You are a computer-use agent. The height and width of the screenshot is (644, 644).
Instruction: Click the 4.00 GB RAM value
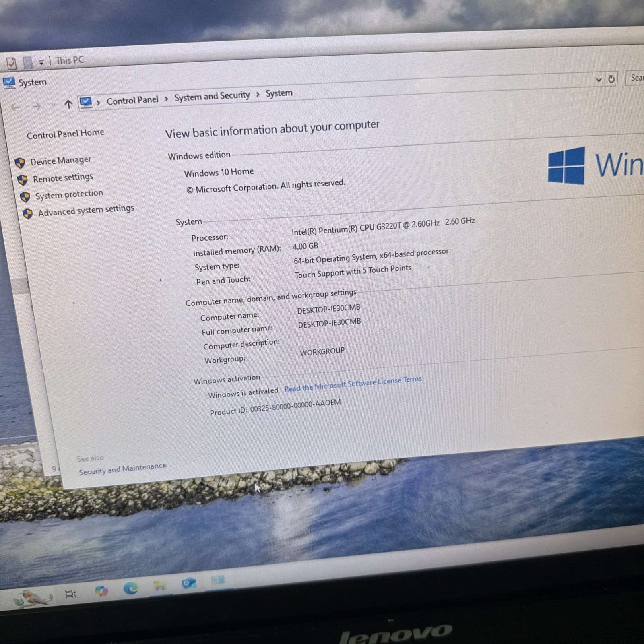click(305, 246)
